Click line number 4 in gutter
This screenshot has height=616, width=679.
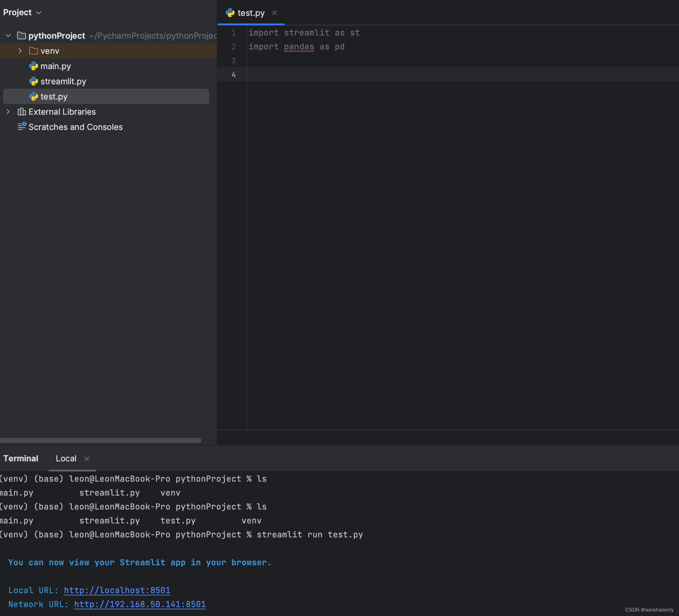(x=233, y=74)
